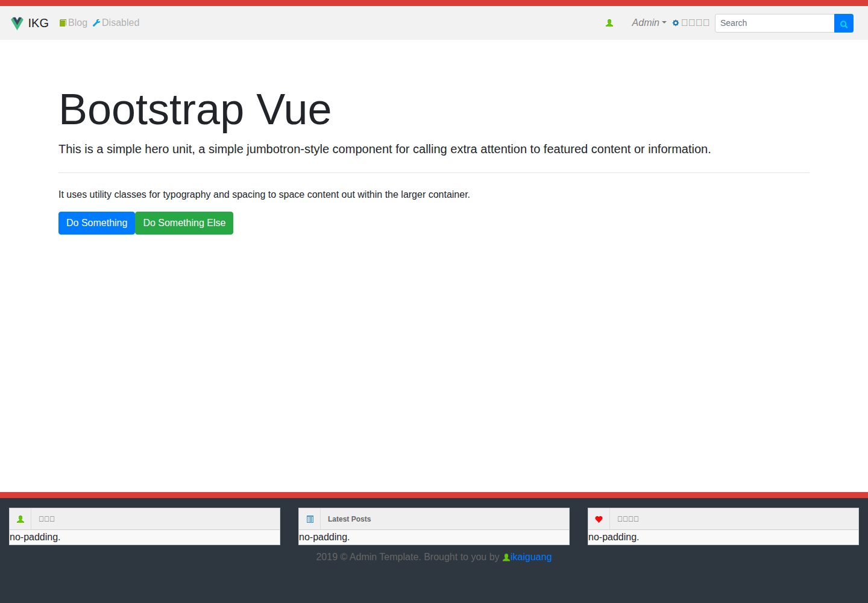Expand the Admin dropdown menu
Screen dimensions: 868x603
pyautogui.click(x=649, y=23)
